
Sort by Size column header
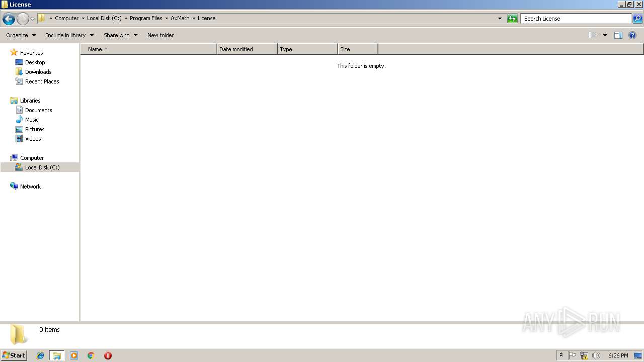click(x=358, y=49)
